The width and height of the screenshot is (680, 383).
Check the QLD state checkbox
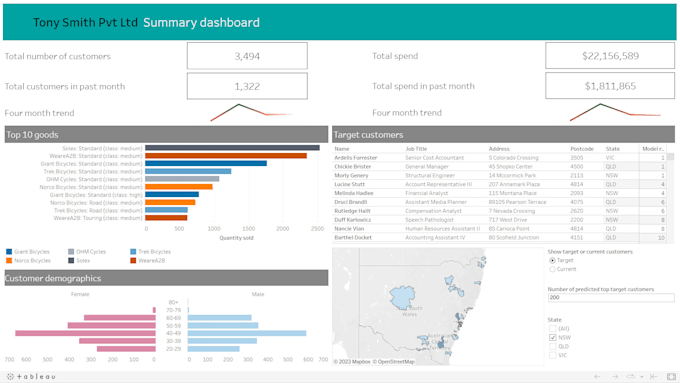(x=552, y=347)
